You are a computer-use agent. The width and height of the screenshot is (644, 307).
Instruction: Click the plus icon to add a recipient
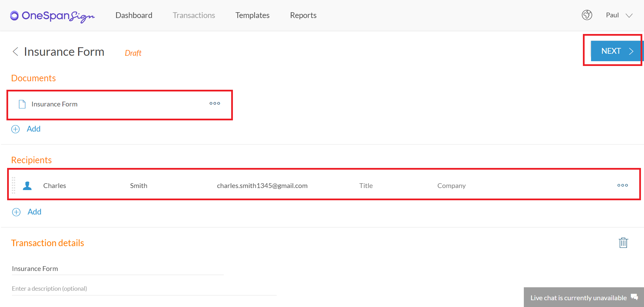[16, 211]
